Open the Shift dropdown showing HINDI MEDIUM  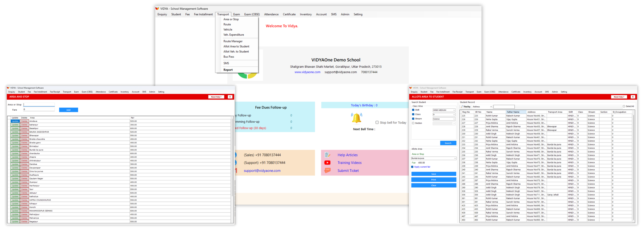pyautogui.click(x=444, y=110)
